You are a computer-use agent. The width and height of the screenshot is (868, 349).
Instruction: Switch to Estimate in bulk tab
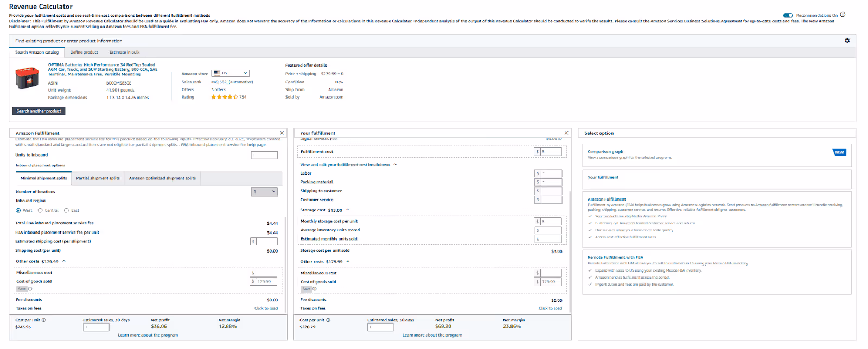[x=124, y=52]
